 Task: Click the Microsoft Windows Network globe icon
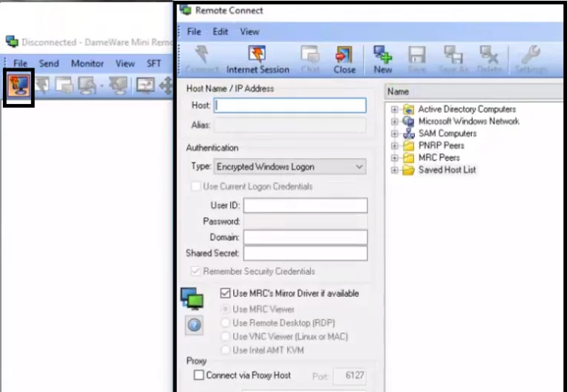pyautogui.click(x=408, y=122)
